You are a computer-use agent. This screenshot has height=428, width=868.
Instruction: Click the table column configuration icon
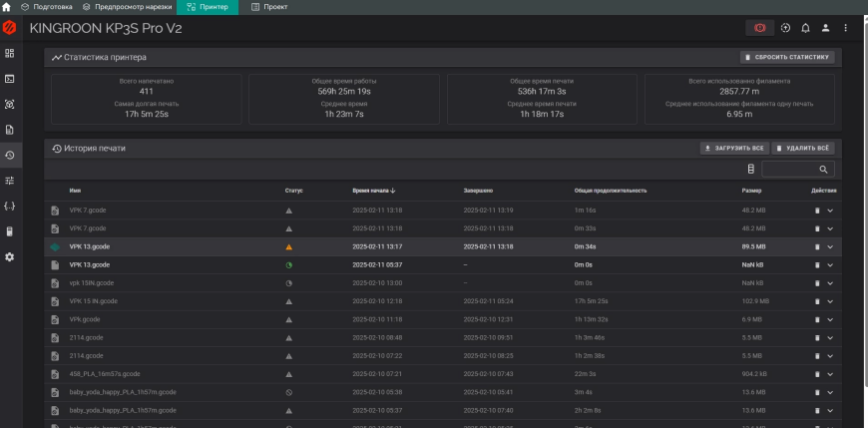(750, 170)
